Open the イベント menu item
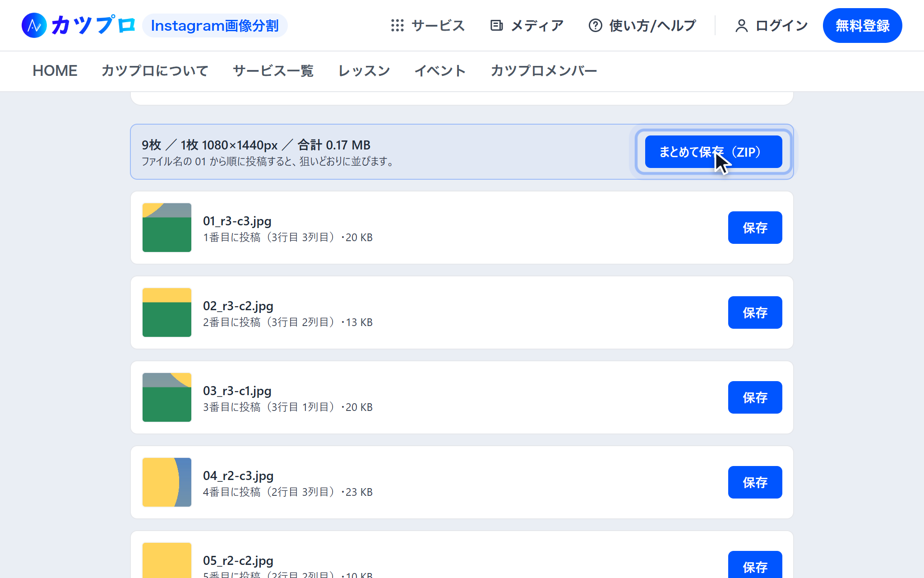Screen dimensions: 924x578 (x=440, y=71)
